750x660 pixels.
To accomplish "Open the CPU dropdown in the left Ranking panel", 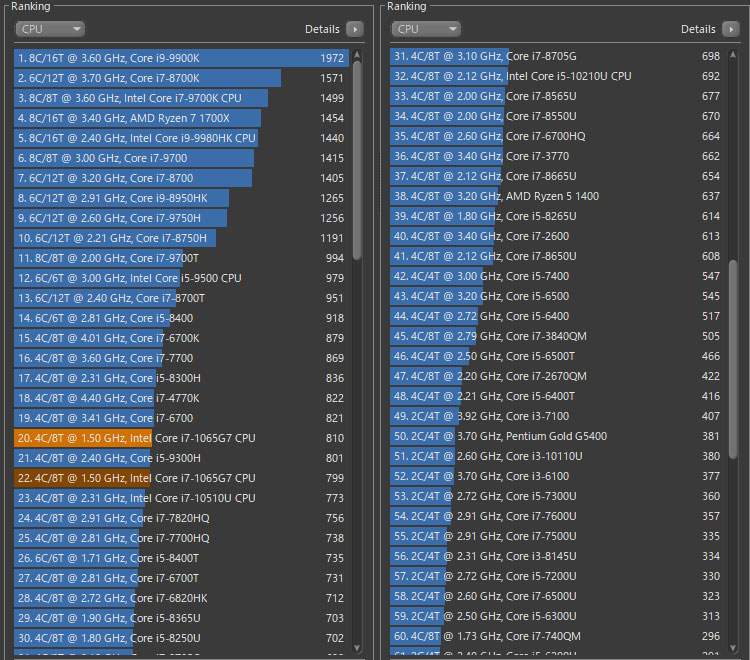I will [x=49, y=29].
